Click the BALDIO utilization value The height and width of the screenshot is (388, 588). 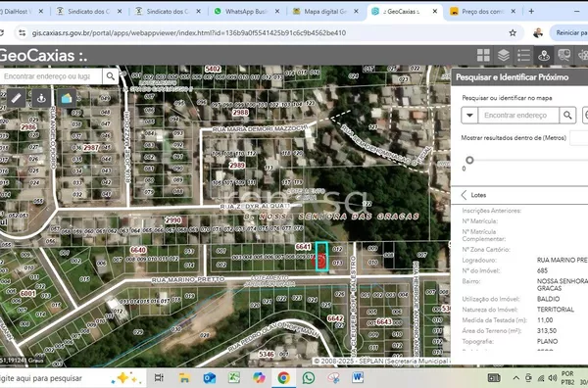tap(548, 299)
